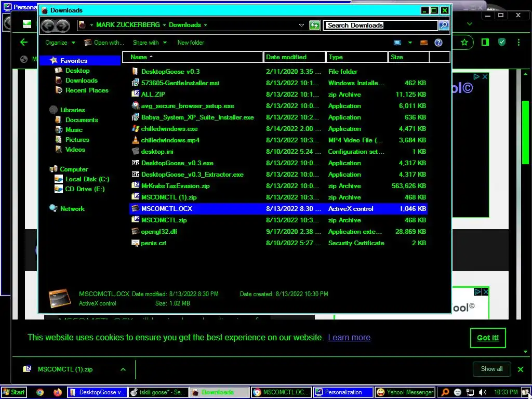Select the penis.crt certificate icon
Screen dimensions: 532x399
135,243
